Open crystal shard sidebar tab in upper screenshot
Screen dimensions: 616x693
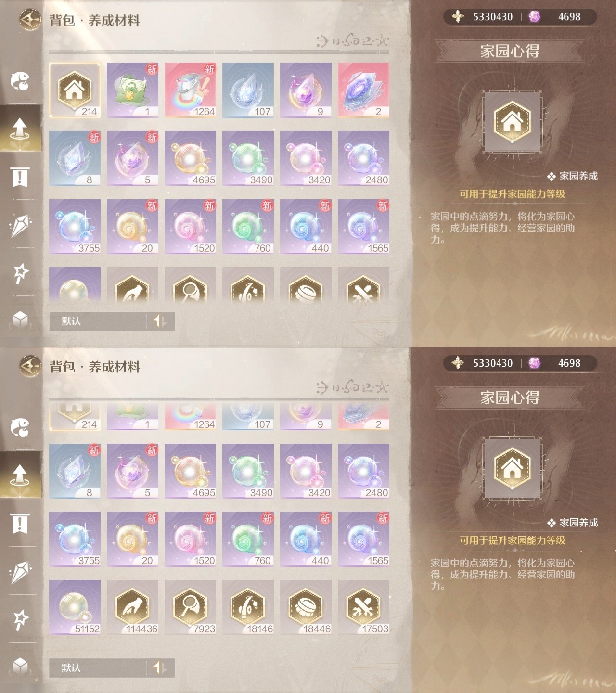point(20,226)
